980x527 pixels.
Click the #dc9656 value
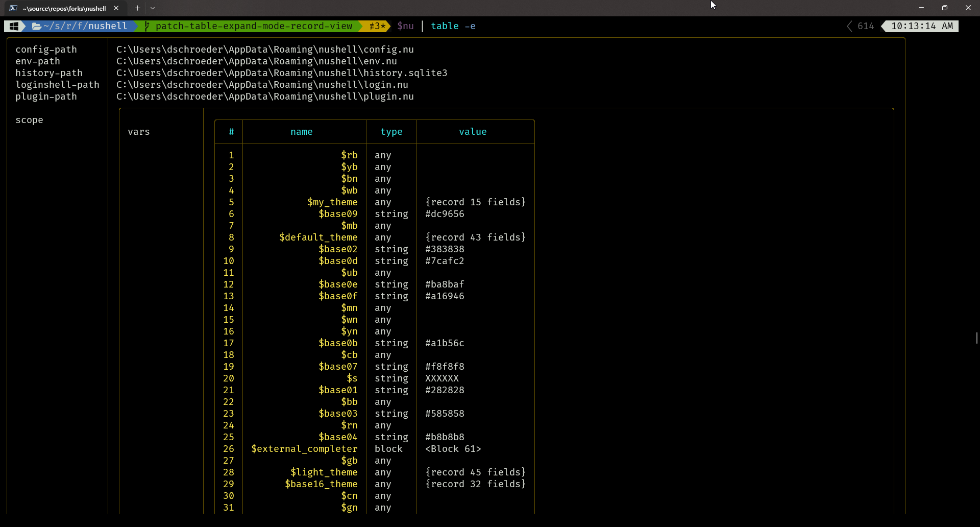[x=445, y=214]
